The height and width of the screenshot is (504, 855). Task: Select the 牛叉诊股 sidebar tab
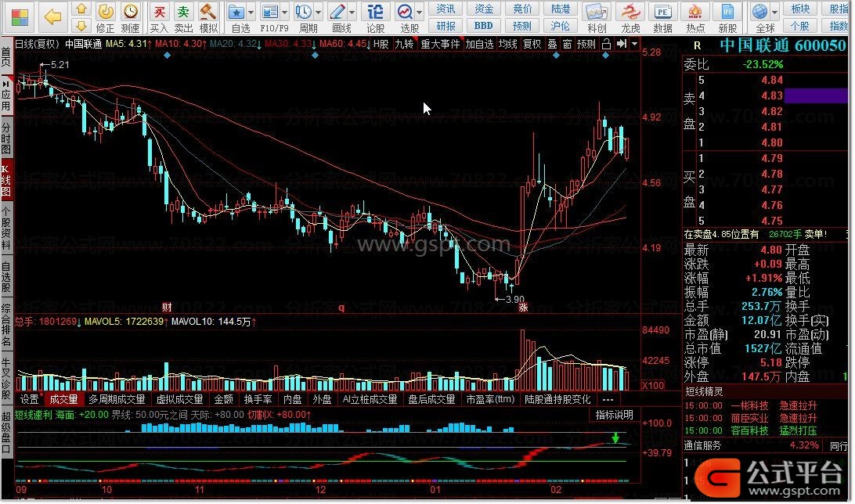[6, 380]
